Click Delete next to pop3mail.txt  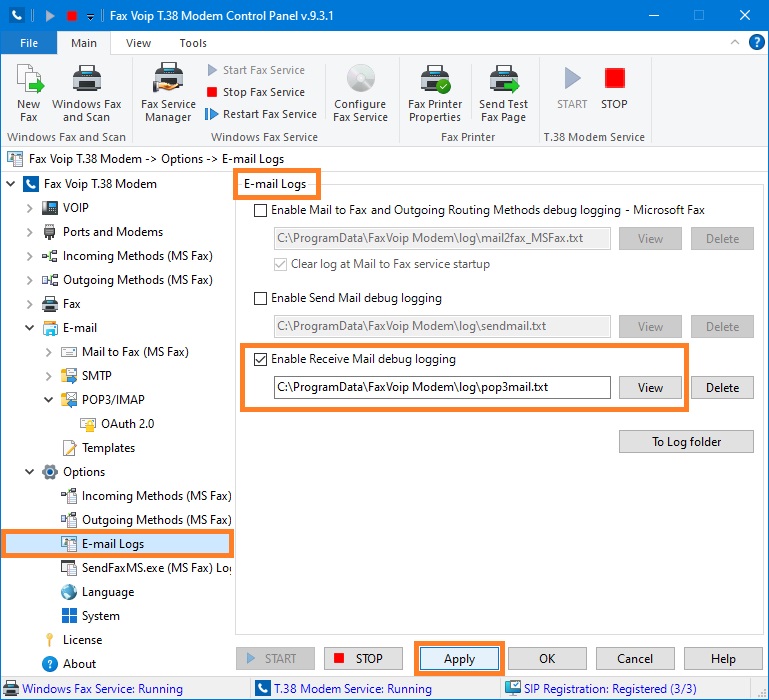click(x=722, y=388)
